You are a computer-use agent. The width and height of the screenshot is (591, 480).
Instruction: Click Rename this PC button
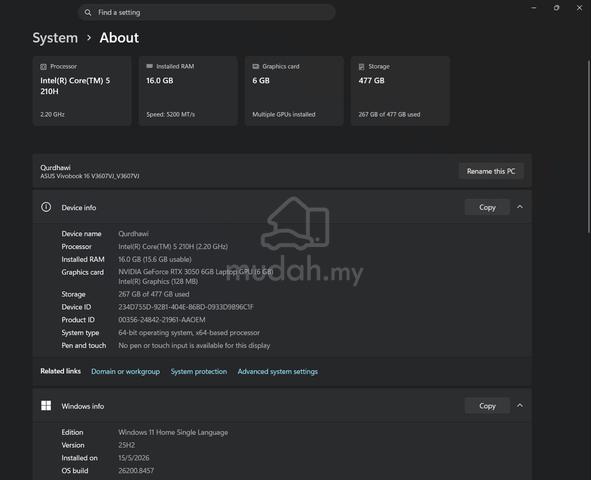pos(491,171)
